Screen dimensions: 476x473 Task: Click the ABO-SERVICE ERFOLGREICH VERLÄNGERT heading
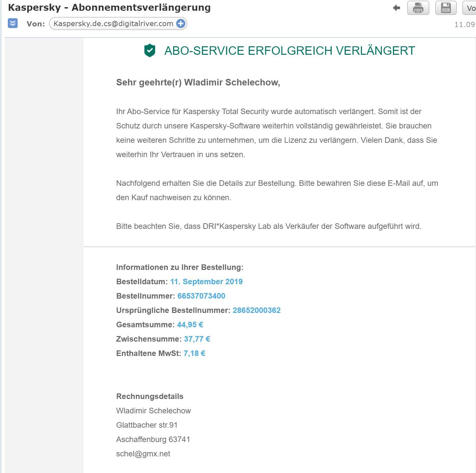click(x=290, y=51)
